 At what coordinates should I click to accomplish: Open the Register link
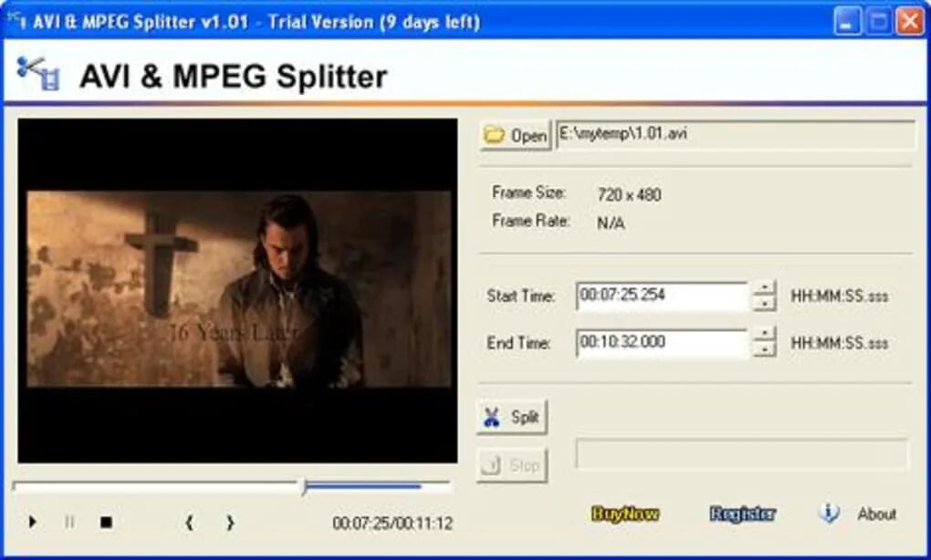(742, 513)
